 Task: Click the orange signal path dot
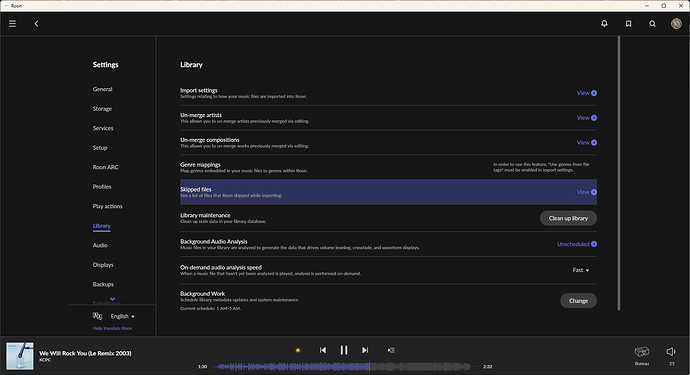coord(298,350)
